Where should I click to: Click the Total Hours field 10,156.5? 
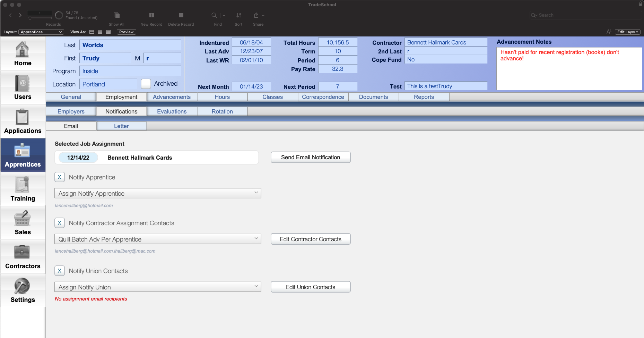[x=338, y=42]
